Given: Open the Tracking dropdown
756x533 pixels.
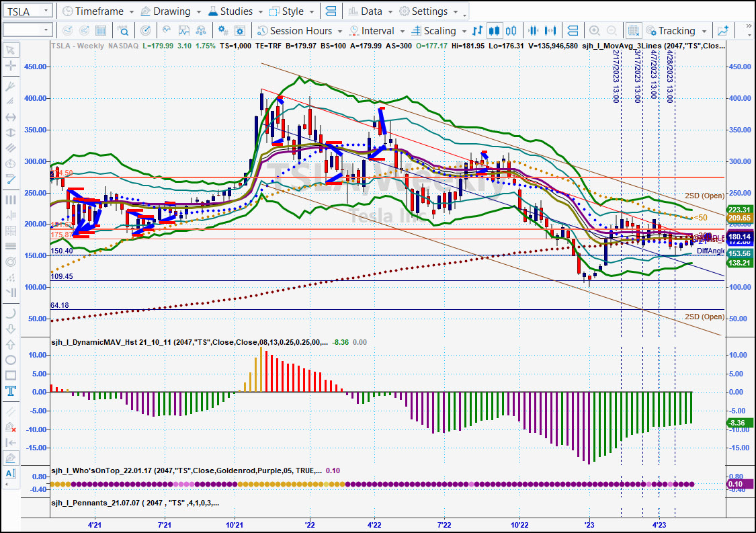Looking at the screenshot, I should click(676, 31).
